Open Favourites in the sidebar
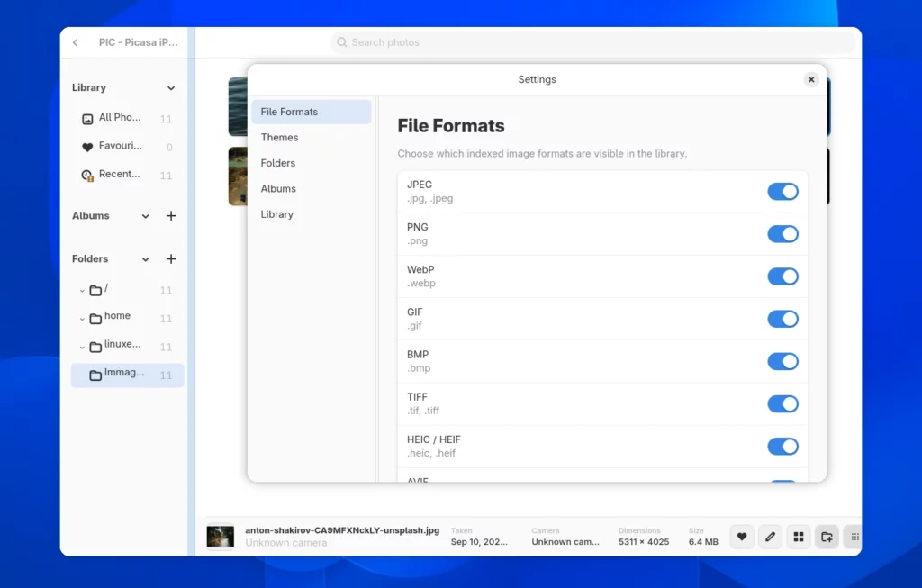Viewport: 922px width, 588px height. click(127, 147)
